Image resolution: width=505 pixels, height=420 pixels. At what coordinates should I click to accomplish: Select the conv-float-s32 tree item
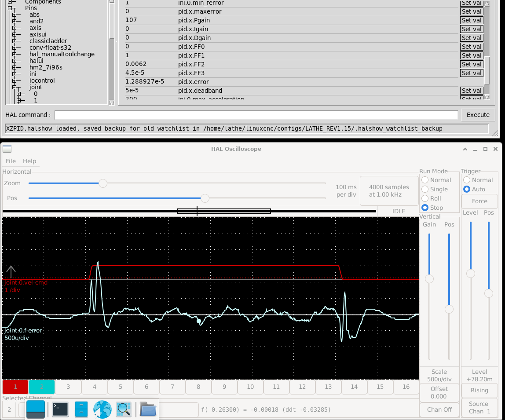click(x=50, y=47)
